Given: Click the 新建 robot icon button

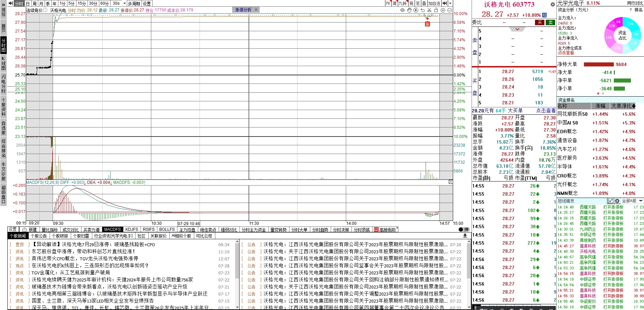Looking at the screenshot, I should pyautogui.click(x=29, y=230).
